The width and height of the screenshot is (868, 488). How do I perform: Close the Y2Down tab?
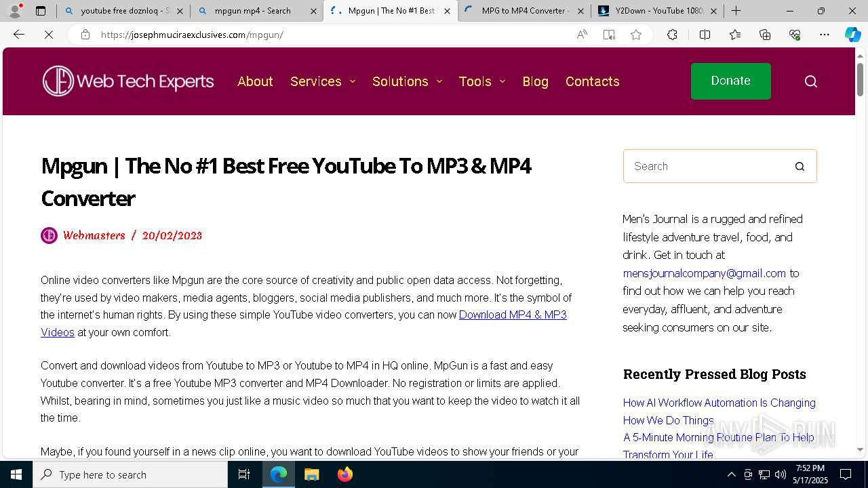pos(713,11)
